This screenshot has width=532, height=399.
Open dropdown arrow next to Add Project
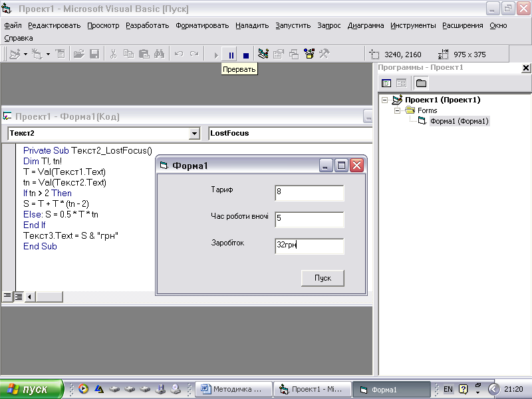[x=25, y=54]
